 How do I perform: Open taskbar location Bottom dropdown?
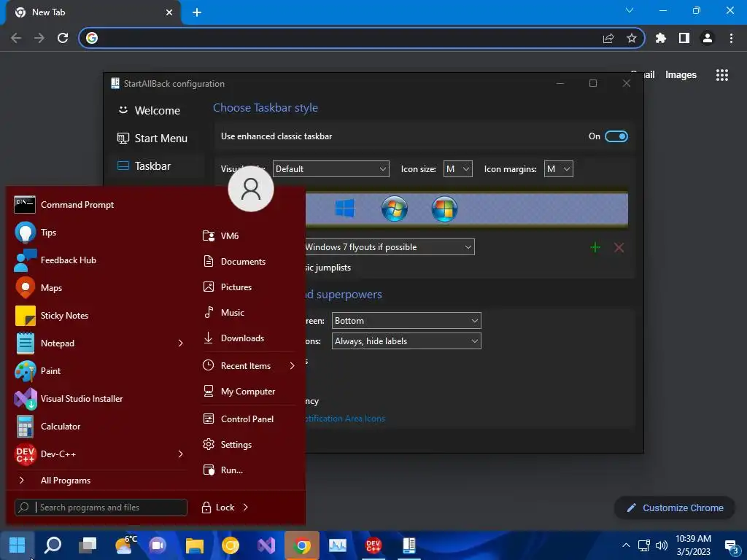(x=406, y=321)
